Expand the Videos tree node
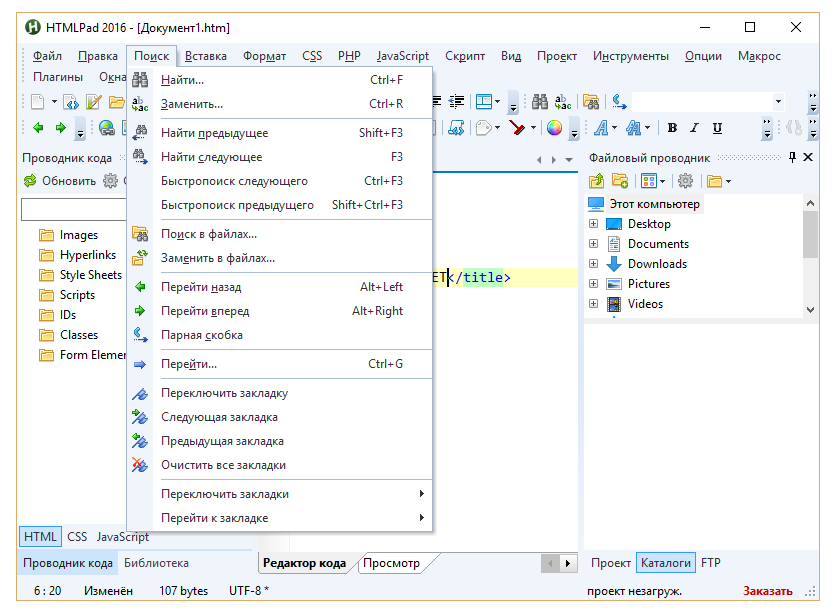 click(594, 303)
